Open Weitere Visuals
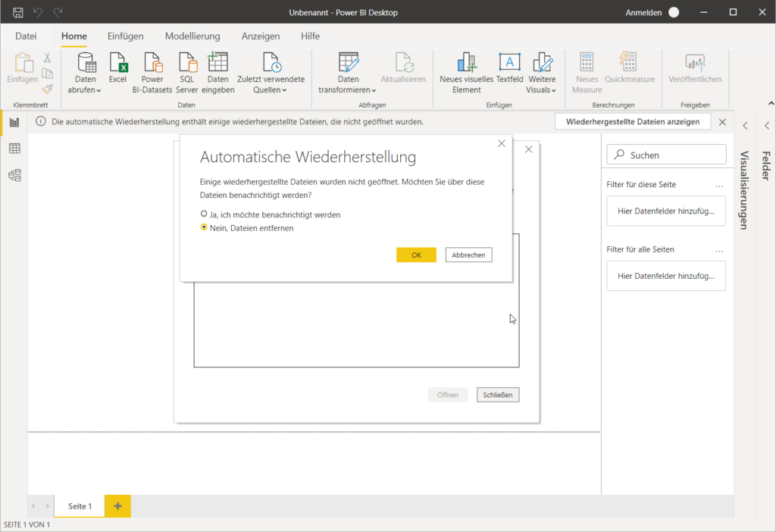This screenshot has width=776, height=532. pyautogui.click(x=542, y=73)
